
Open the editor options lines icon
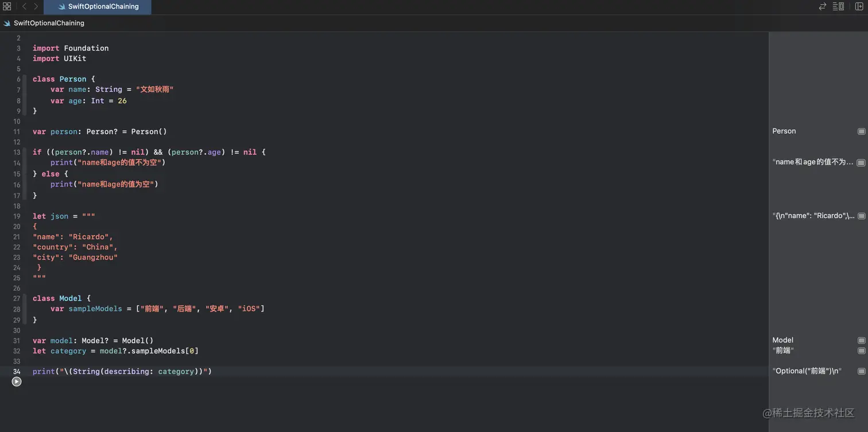pos(838,6)
